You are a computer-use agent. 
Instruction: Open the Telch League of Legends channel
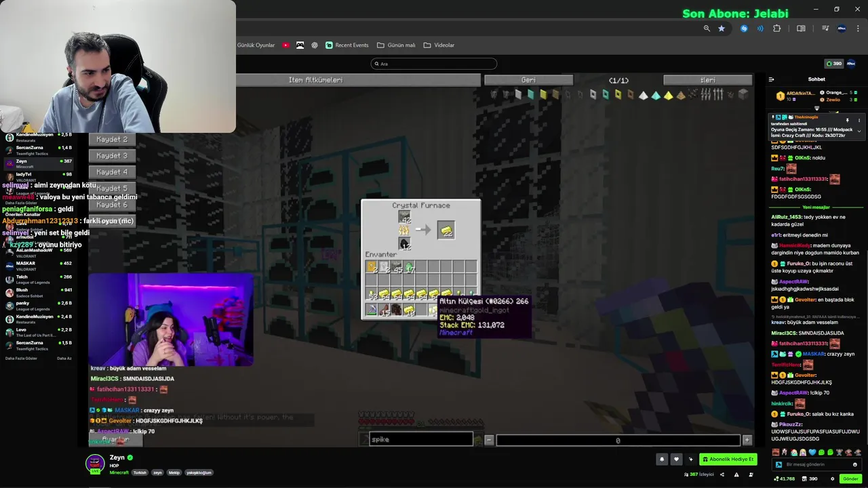pos(38,279)
